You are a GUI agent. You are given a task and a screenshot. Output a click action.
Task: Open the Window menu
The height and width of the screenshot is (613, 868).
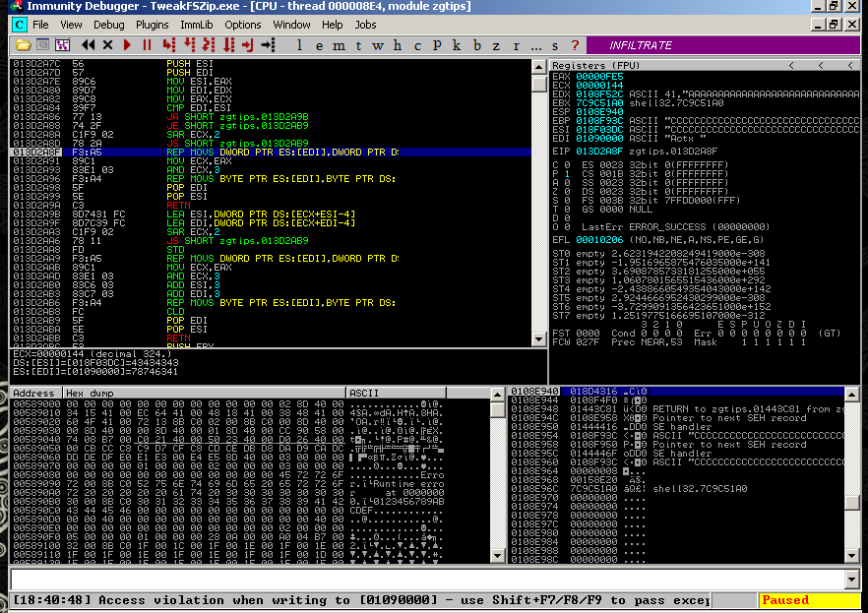click(291, 25)
